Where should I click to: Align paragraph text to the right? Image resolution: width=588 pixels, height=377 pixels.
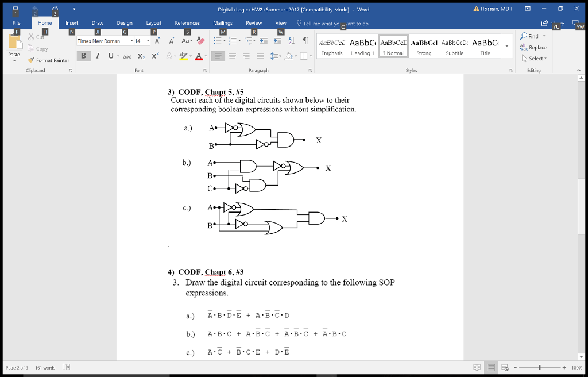coord(246,56)
